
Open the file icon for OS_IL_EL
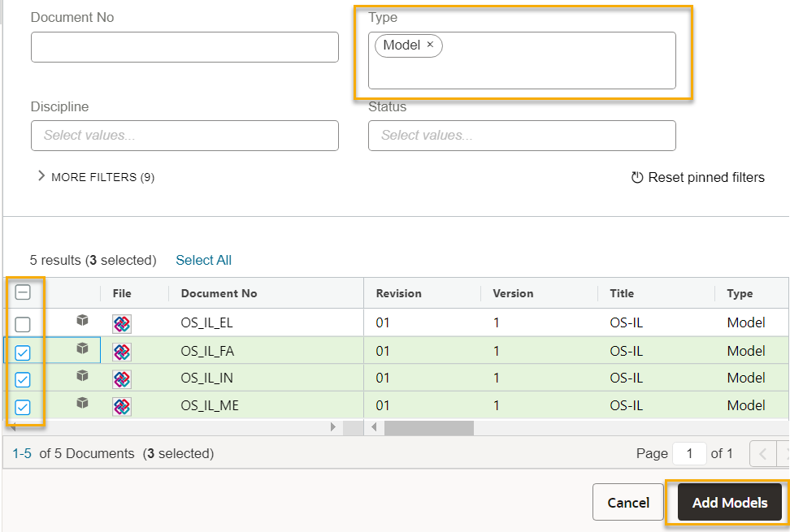coord(122,324)
